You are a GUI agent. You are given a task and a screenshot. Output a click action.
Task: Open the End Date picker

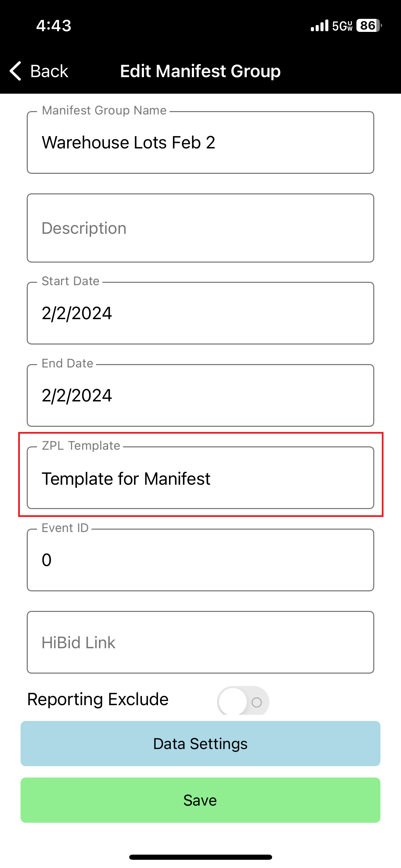[200, 396]
